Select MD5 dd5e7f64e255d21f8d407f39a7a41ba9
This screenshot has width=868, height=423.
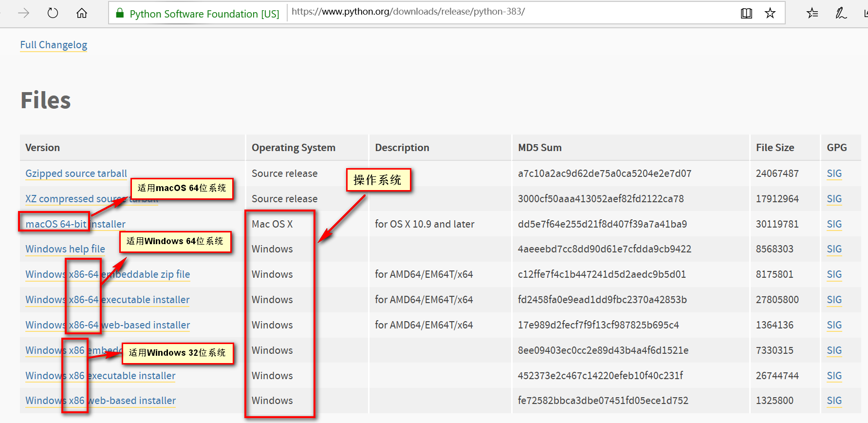pos(602,224)
